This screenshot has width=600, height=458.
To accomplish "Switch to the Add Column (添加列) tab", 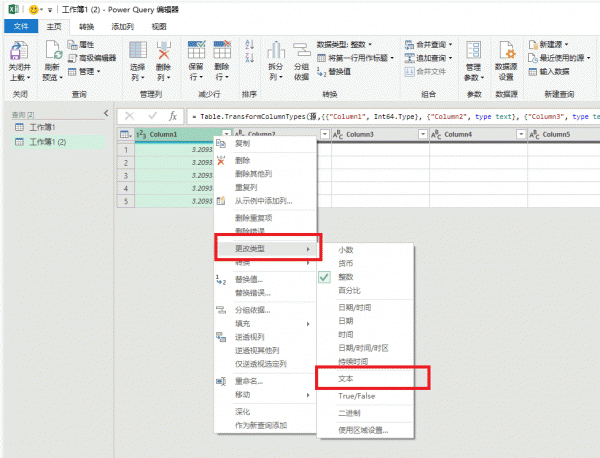I will tap(122, 27).
